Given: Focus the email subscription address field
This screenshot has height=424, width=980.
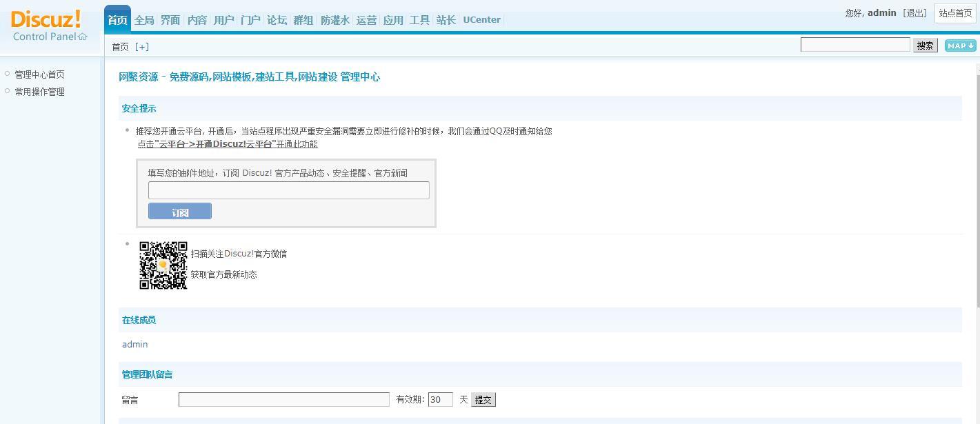Looking at the screenshot, I should pos(289,190).
